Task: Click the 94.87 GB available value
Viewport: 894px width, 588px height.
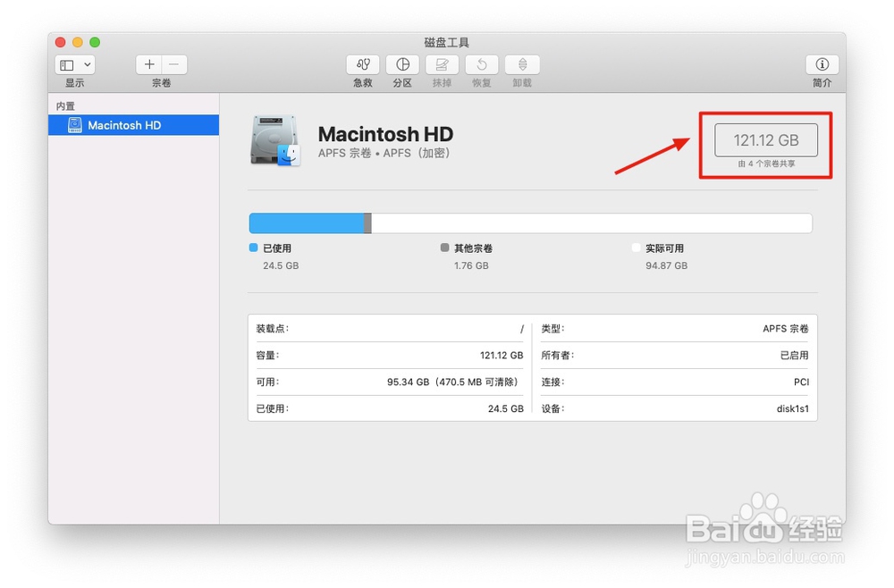Action: point(666,265)
